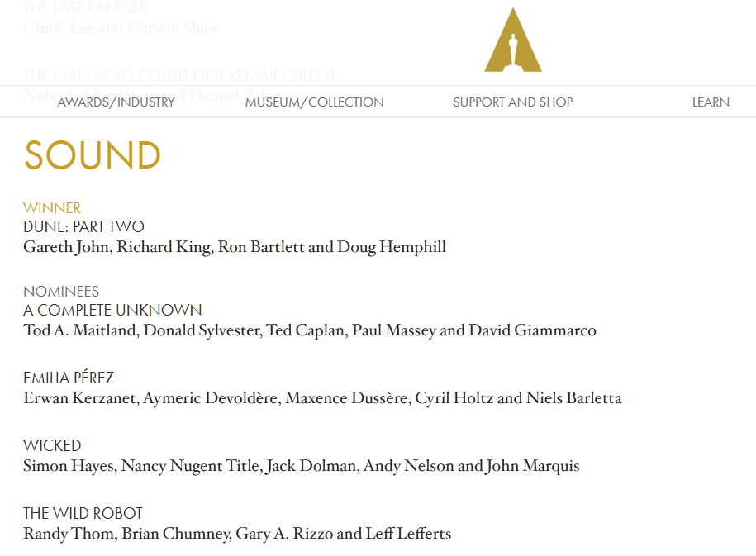Select The Wild Robot nominee title
The image size is (756, 556).
point(83,514)
